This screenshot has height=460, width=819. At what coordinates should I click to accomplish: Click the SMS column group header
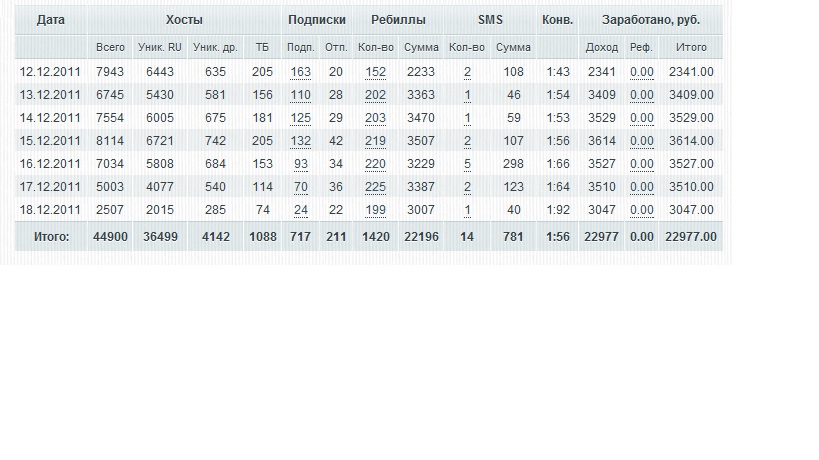(490, 20)
